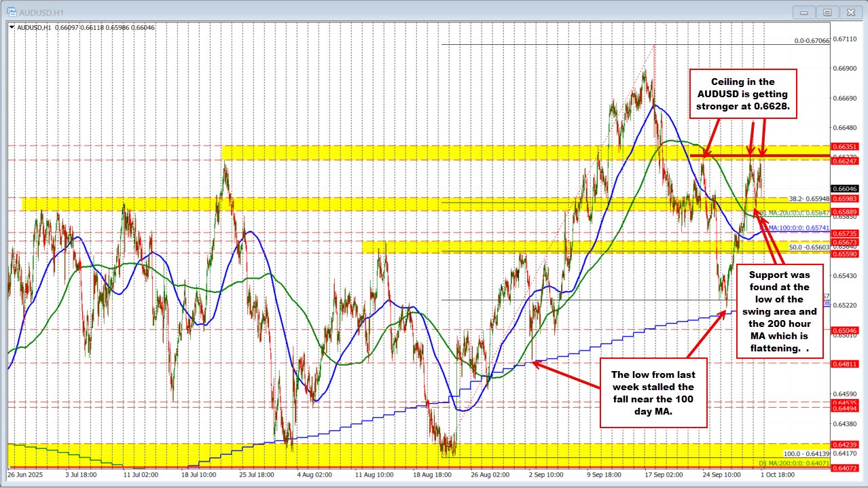The image size is (868, 488).
Task: Click the 0.65046 price level marker
Action: point(844,330)
